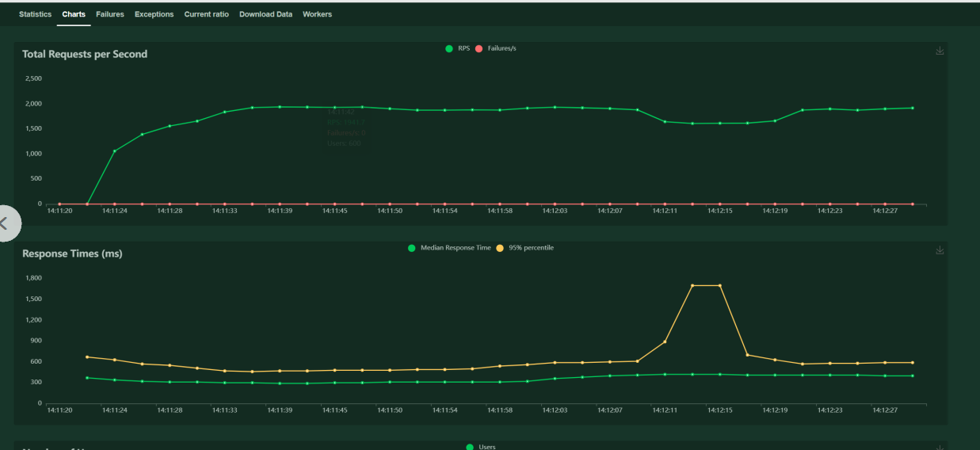Toggle Median Response Time legend entry
Screen dimensions: 980x450
click(449, 248)
